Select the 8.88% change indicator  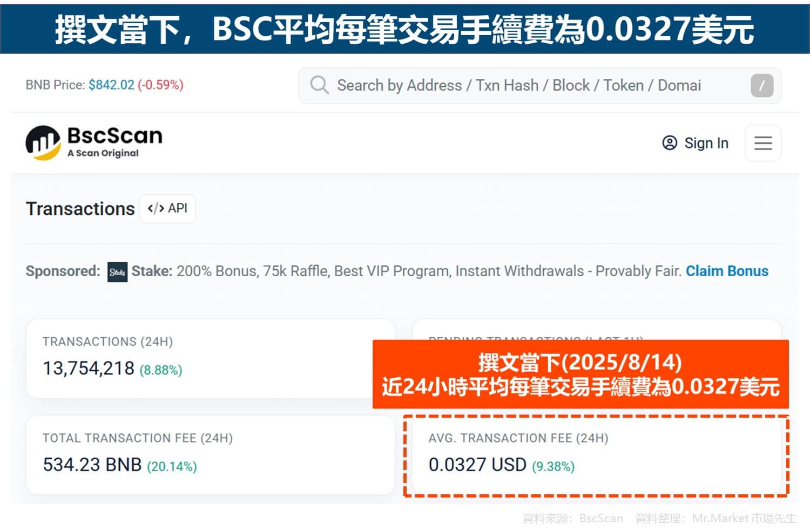click(x=160, y=370)
